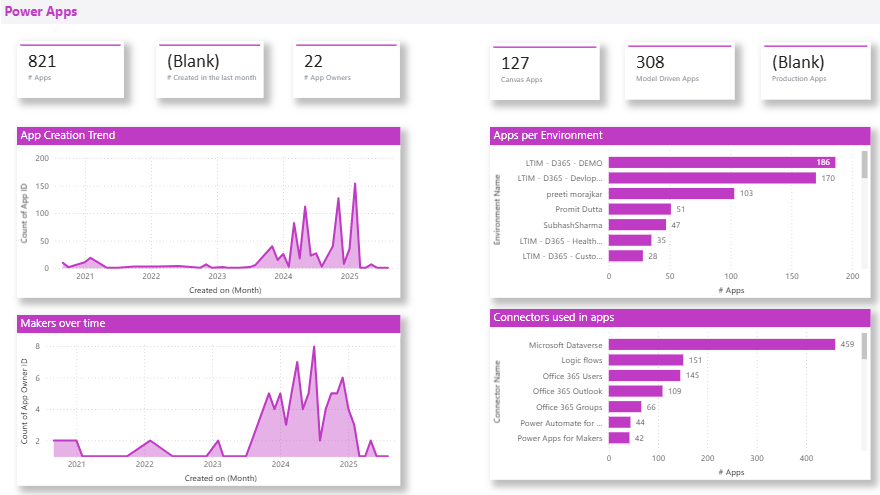
Task: Select the SubhashSharma bar showing 47
Action: [x=637, y=225]
